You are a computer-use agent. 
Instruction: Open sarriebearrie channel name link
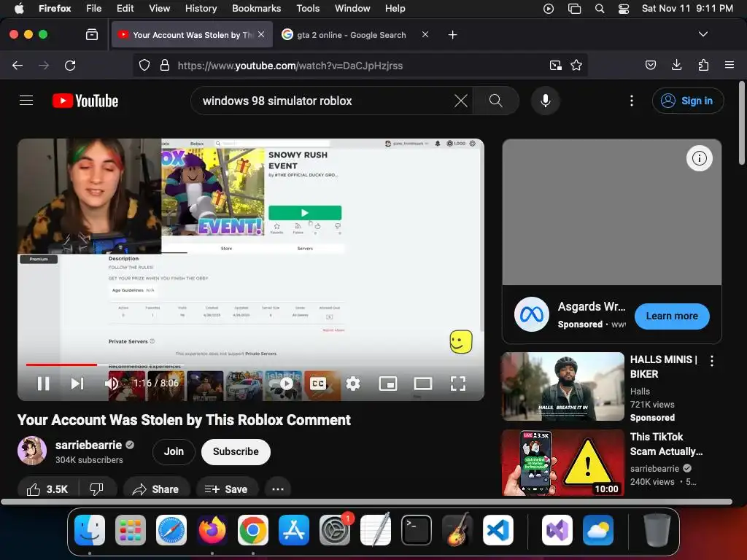(x=88, y=445)
